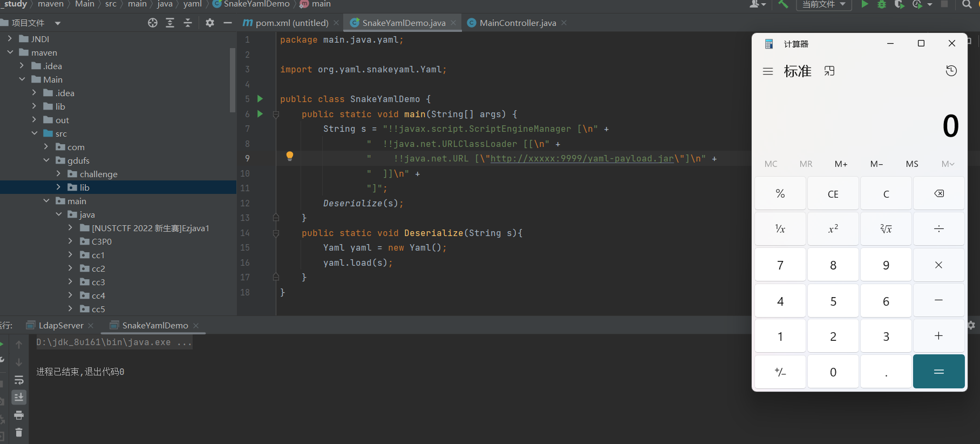The width and height of the screenshot is (980, 444).
Task: Open the 项目文件 view dropdown
Action: (58, 23)
